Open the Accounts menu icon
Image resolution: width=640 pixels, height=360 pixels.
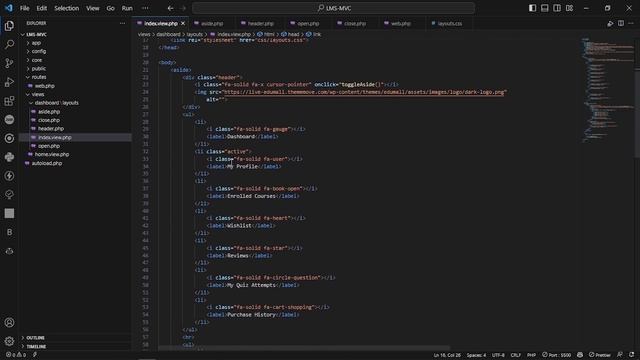9,322
